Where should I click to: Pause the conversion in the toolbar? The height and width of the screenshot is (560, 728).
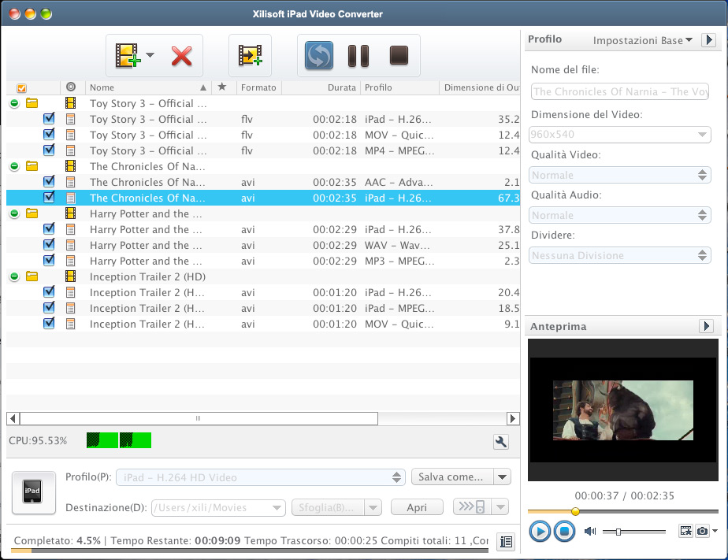[x=358, y=56]
